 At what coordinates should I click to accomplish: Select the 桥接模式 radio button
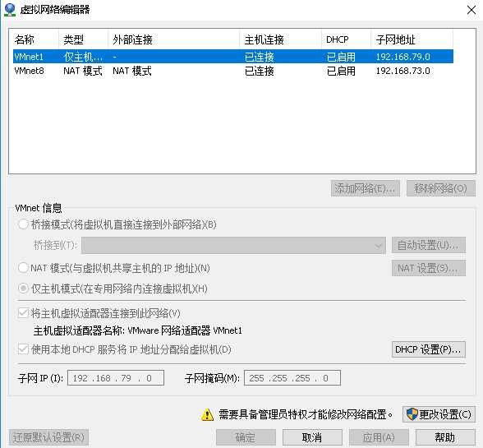(x=23, y=224)
